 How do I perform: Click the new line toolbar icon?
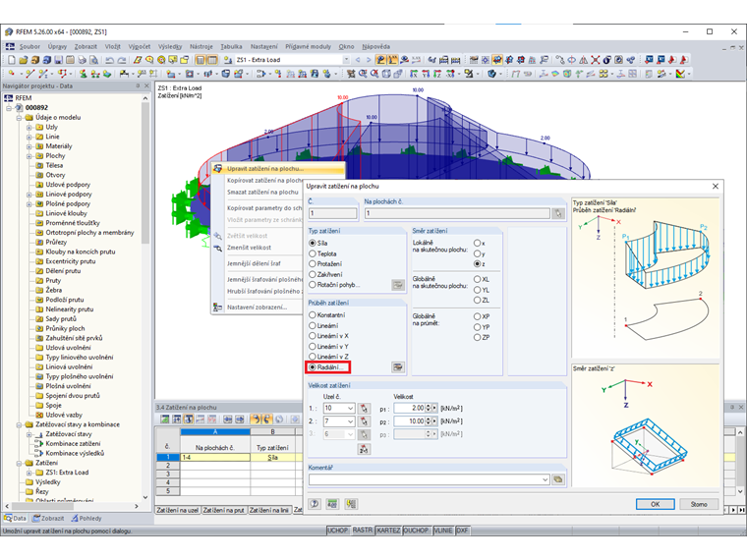point(30,74)
